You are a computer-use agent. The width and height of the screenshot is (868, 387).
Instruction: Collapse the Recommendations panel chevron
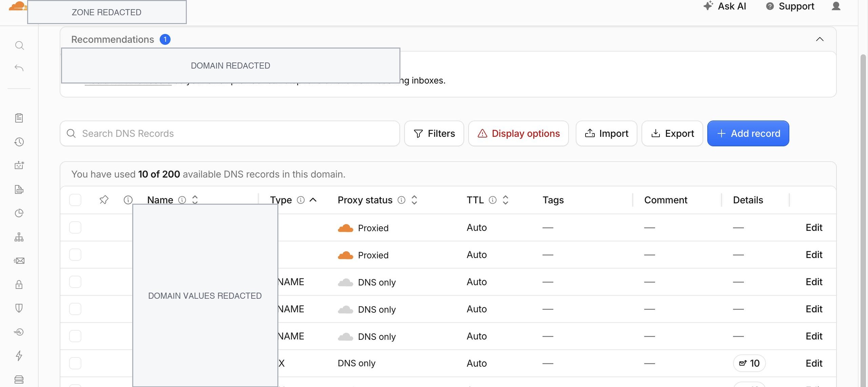point(820,39)
